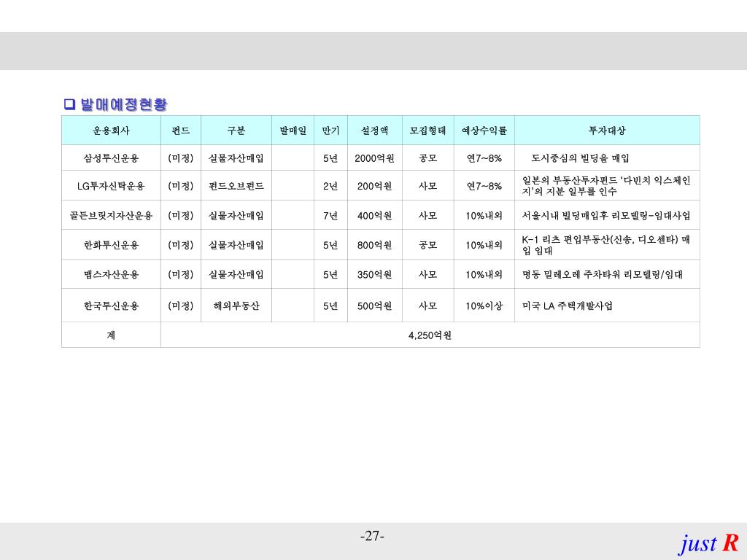Click (미정) in the 한국투신운용 row
This screenshot has width=747, height=560.
[181, 306]
